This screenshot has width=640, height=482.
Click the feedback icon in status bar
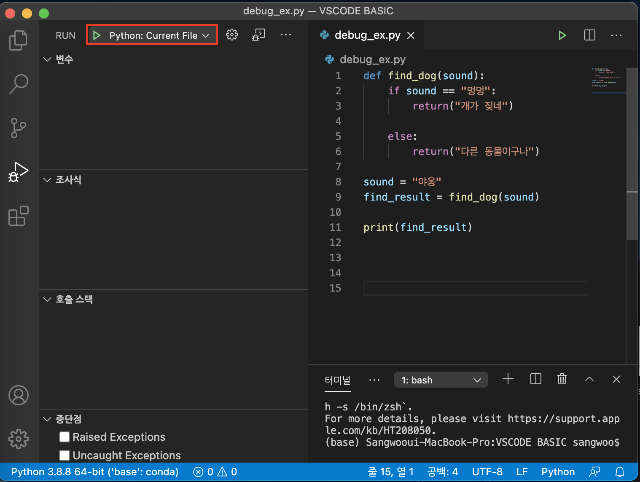pyautogui.click(x=595, y=472)
